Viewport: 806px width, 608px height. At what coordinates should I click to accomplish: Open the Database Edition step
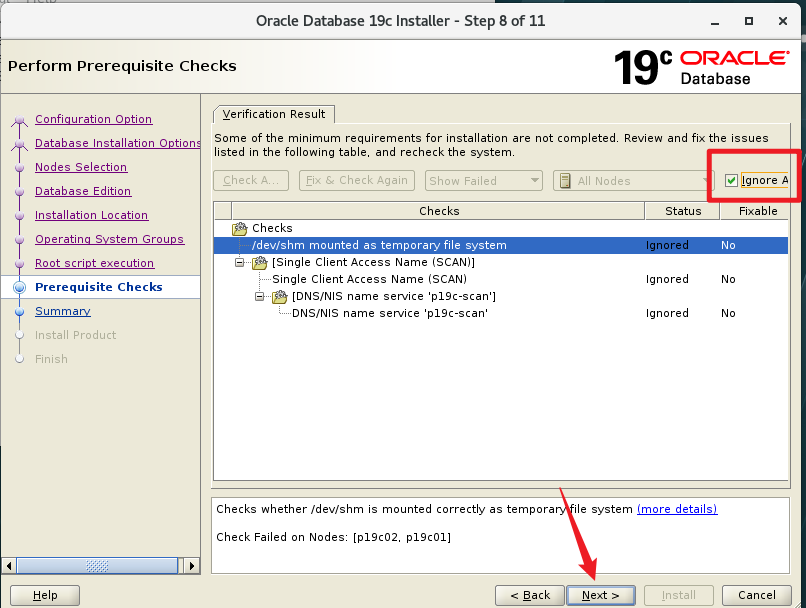(83, 191)
